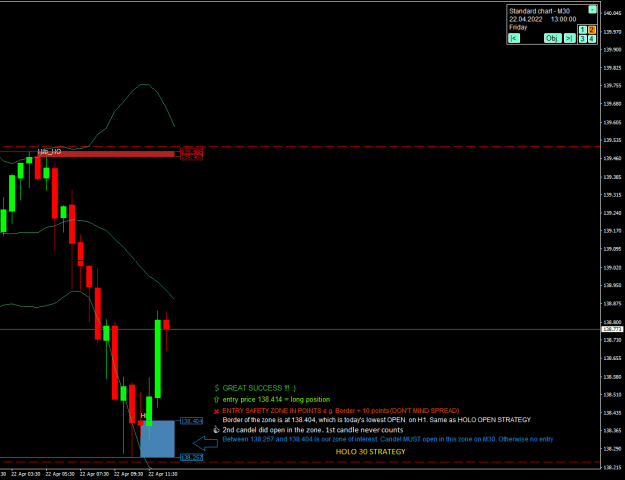Select the 13:00:00 time text
Viewport: 625px width, 480px height.
(x=563, y=19)
